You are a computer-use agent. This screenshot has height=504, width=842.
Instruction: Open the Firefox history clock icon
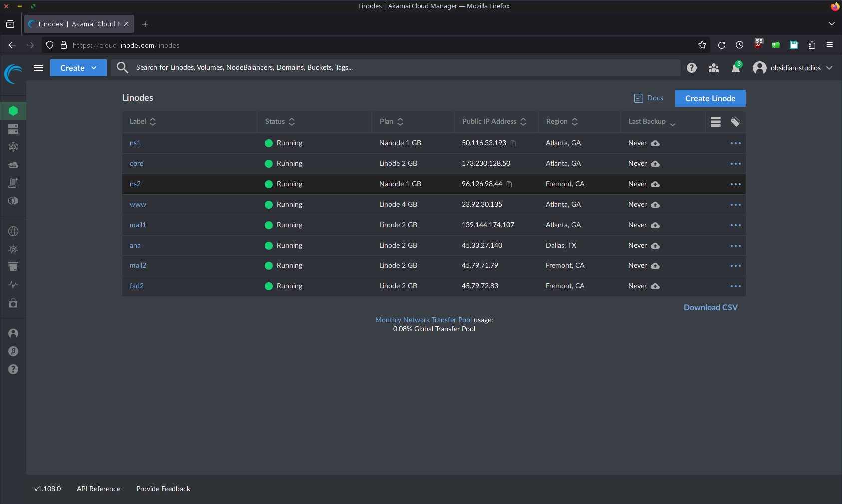(740, 45)
